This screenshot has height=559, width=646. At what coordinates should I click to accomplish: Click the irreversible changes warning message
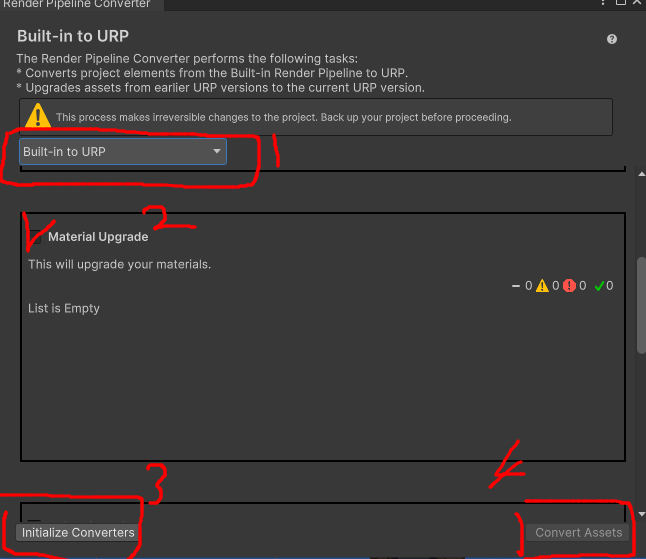coord(283,117)
